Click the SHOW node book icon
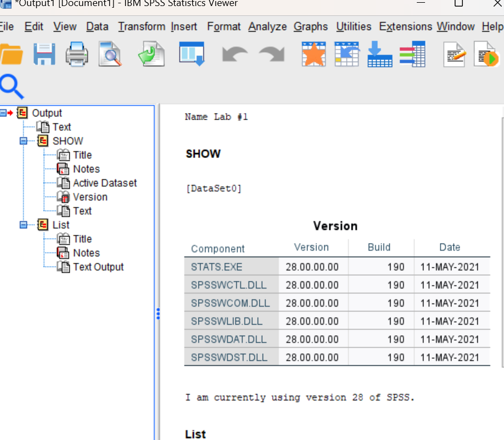Screen dimensions: 504x440 click(43, 141)
